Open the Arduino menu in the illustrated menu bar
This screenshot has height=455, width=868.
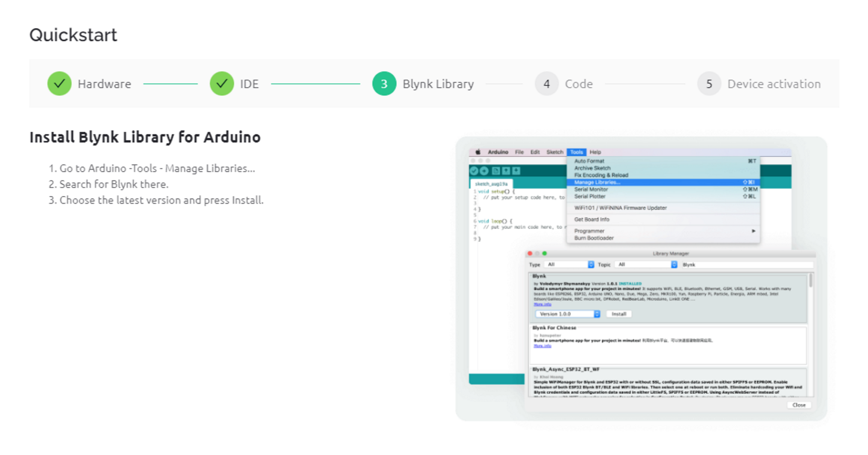click(x=498, y=152)
